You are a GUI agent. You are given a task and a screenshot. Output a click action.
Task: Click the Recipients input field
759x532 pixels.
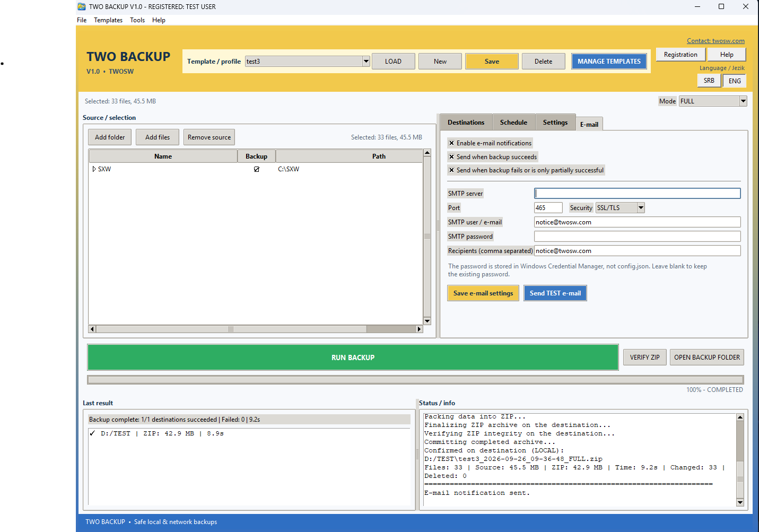point(638,251)
